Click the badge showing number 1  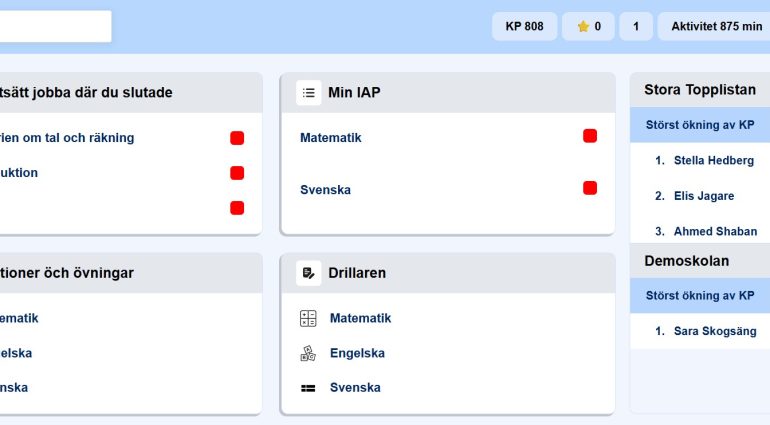[636, 27]
